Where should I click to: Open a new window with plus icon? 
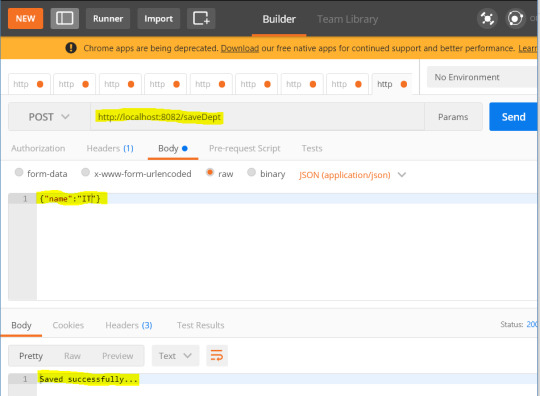point(201,18)
